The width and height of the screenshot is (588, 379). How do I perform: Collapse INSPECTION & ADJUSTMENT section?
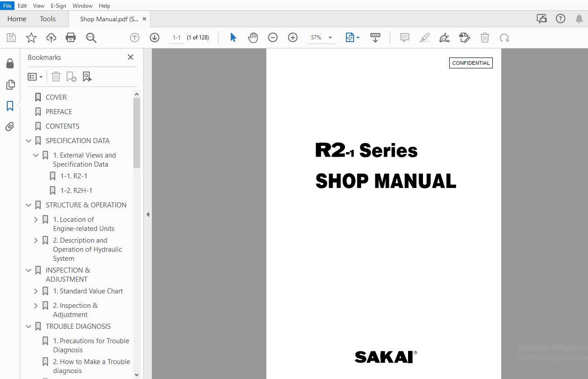pyautogui.click(x=29, y=270)
